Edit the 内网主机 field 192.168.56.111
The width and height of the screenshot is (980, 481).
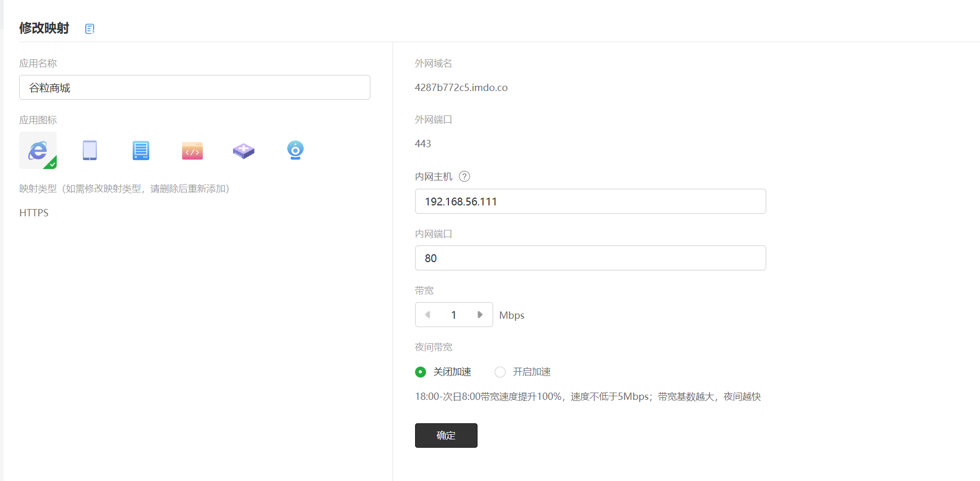pyautogui.click(x=590, y=201)
